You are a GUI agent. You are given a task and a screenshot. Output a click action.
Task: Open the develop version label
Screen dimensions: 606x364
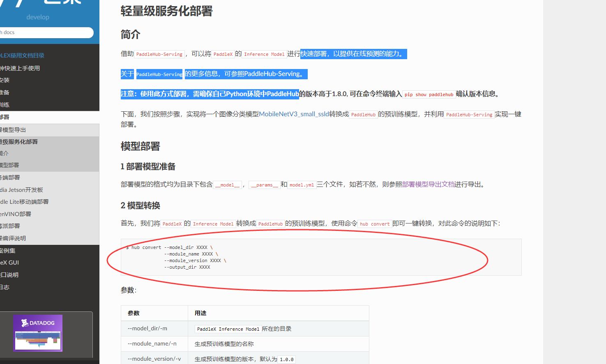pos(38,17)
